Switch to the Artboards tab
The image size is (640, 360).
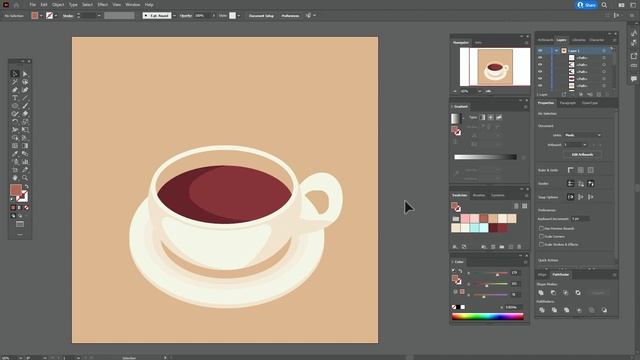[545, 40]
